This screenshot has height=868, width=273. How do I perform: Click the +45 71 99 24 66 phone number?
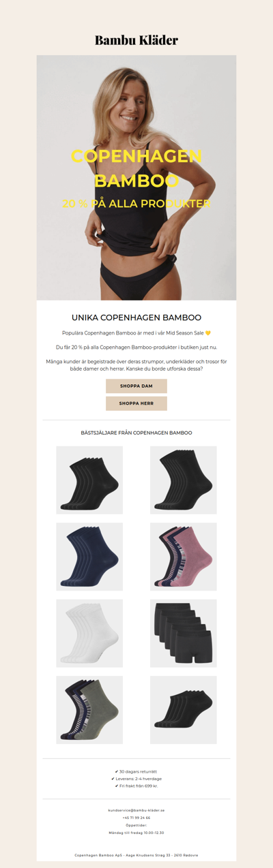point(136,818)
